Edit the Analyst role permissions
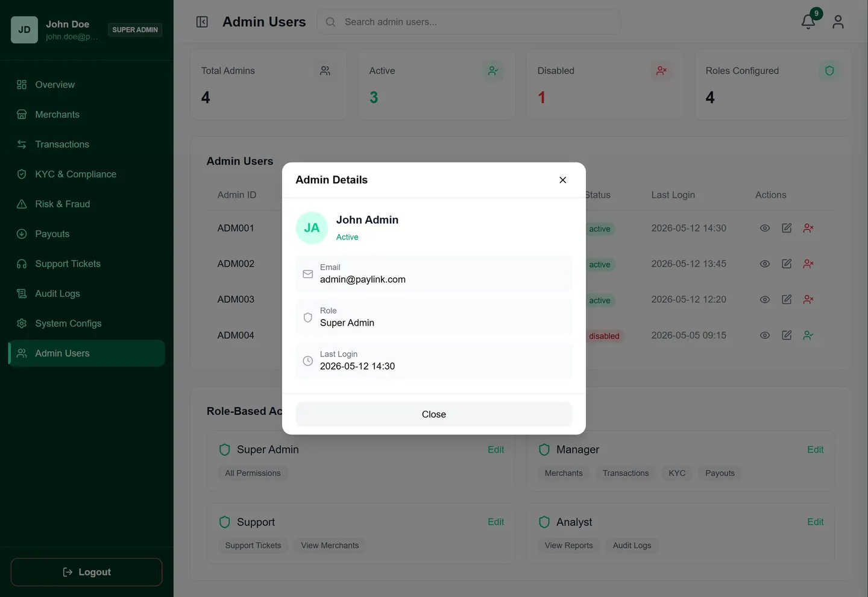The image size is (868, 597). click(815, 522)
